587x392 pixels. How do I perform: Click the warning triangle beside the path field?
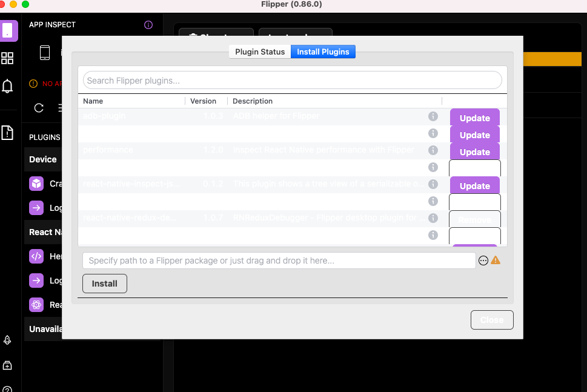(x=496, y=260)
